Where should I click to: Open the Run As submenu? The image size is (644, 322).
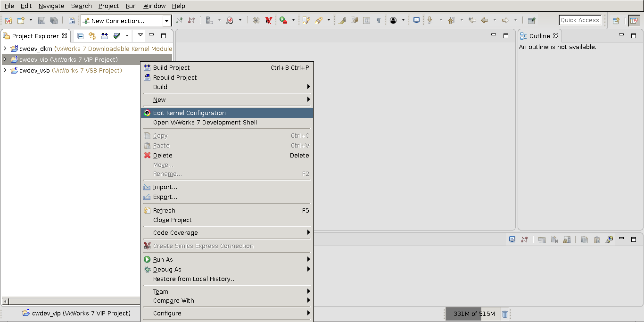coord(227,259)
